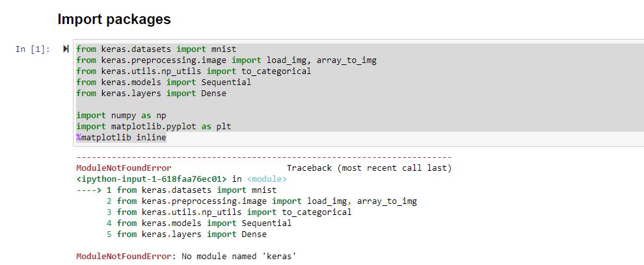This screenshot has height=265, width=644.
Task: Click the code line importing Sequential
Action: [163, 82]
